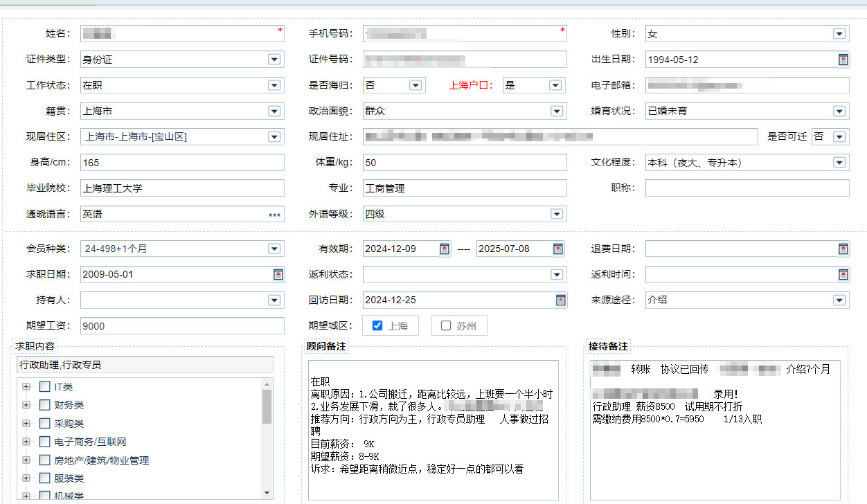Screen dimensions: 867x504
Task: Click the empty 职称 input field
Action: click(x=747, y=188)
